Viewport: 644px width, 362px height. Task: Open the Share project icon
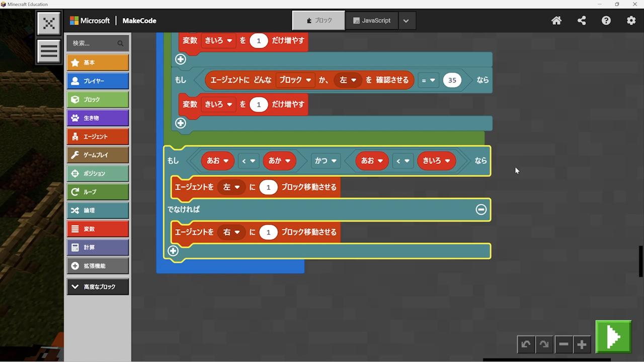582,21
